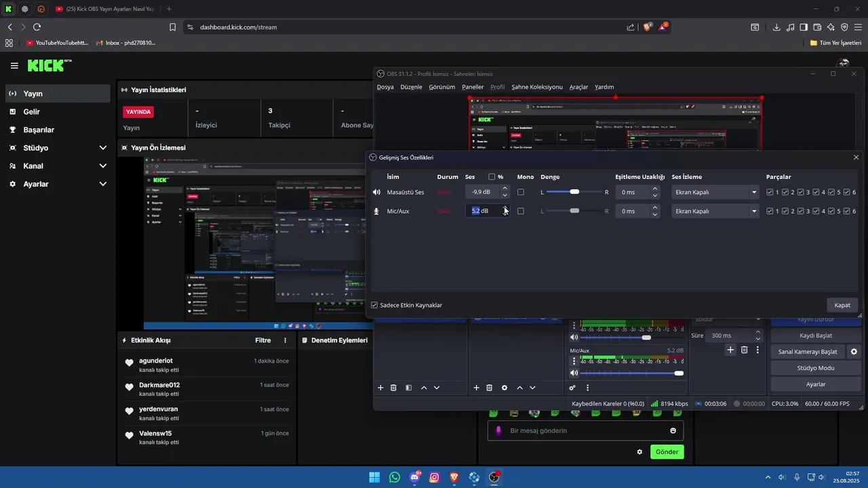This screenshot has height=488, width=868.
Task: Increase Masaüstü Ses sync offset stepper
Action: 654,188
